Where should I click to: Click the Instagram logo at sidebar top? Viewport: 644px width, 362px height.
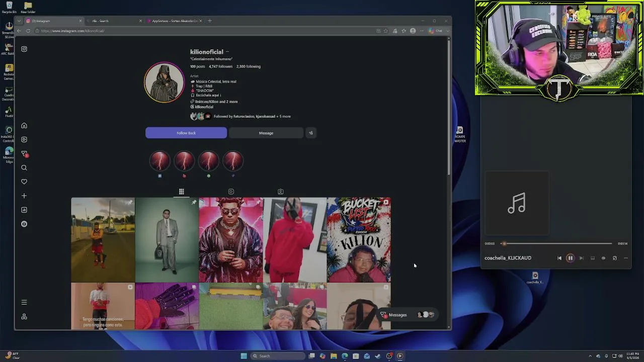click(24, 49)
